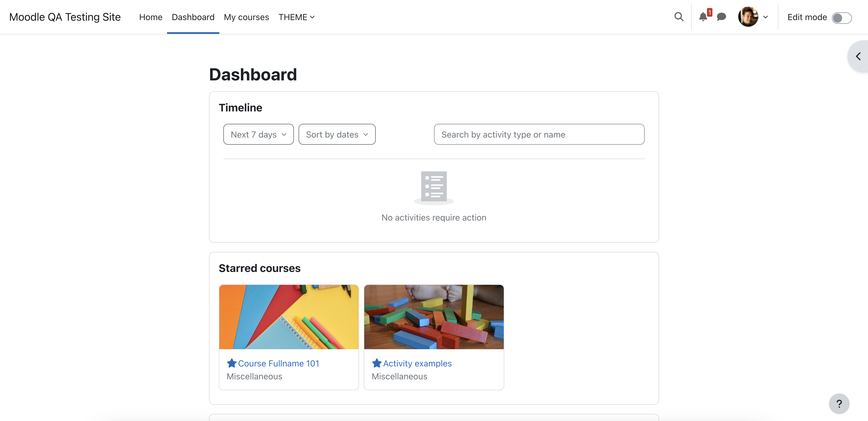Expand the THEME menu
The height and width of the screenshot is (421, 868).
[297, 17]
